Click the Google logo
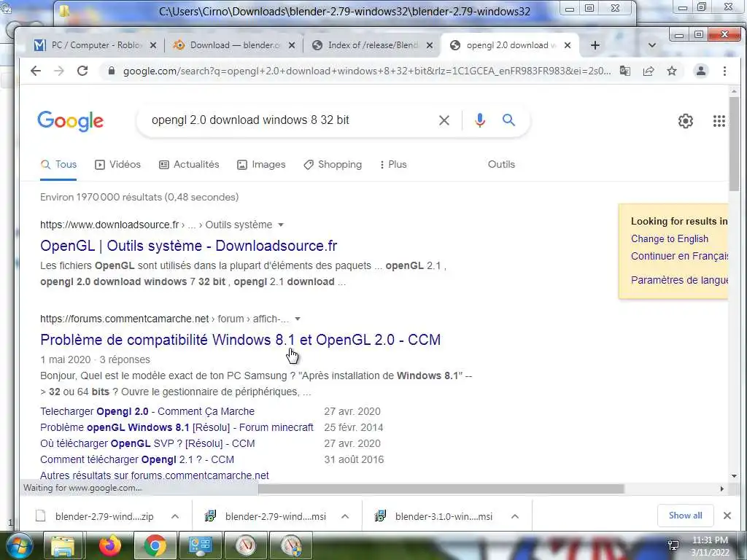Image resolution: width=747 pixels, height=560 pixels. point(71,121)
